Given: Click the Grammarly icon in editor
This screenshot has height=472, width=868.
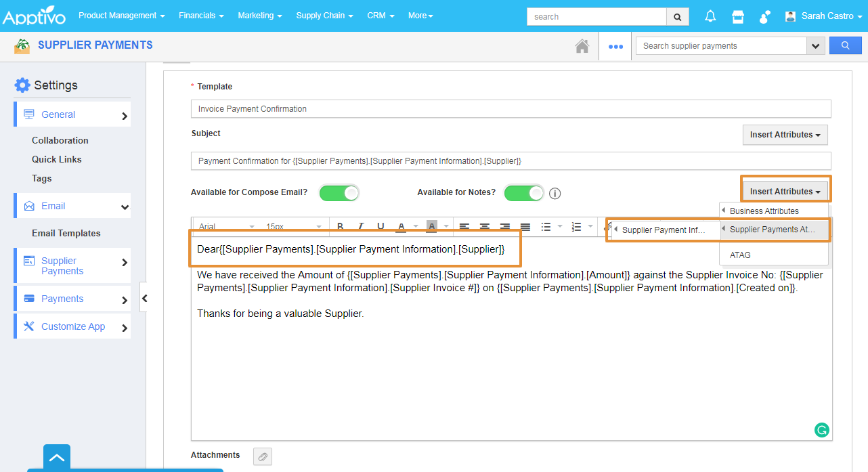Looking at the screenshot, I should coord(821,429).
